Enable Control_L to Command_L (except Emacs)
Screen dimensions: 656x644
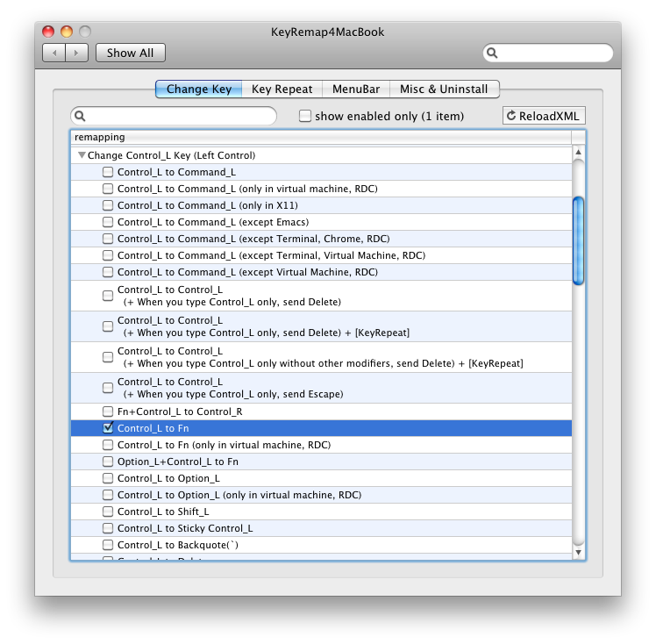[108, 222]
